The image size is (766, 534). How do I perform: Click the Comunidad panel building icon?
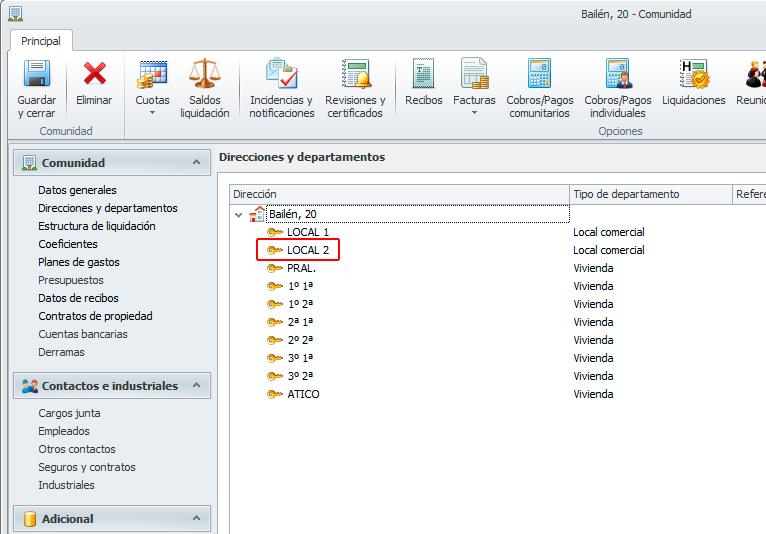click(29, 163)
